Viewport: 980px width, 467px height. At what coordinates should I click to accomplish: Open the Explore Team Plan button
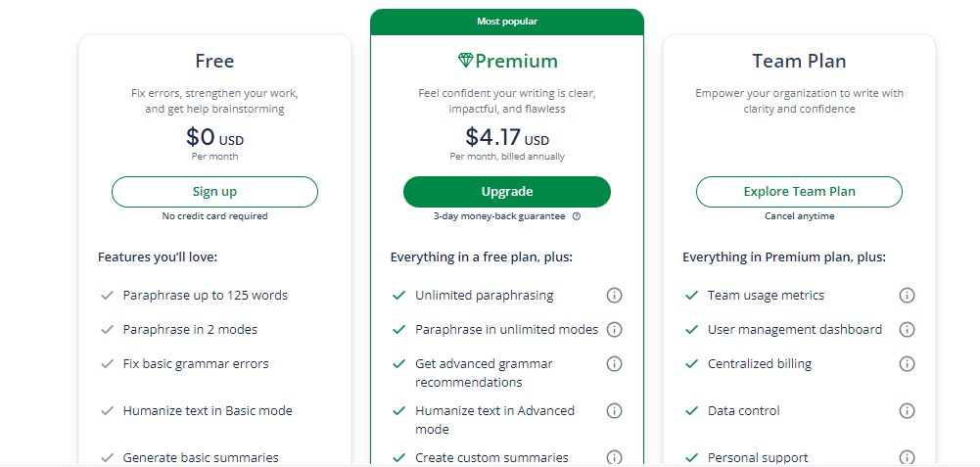coord(799,192)
